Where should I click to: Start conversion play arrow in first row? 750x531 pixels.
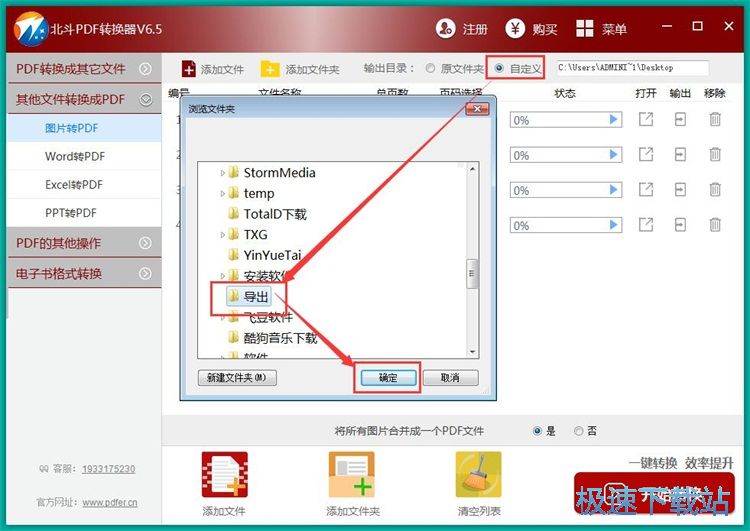pos(614,120)
